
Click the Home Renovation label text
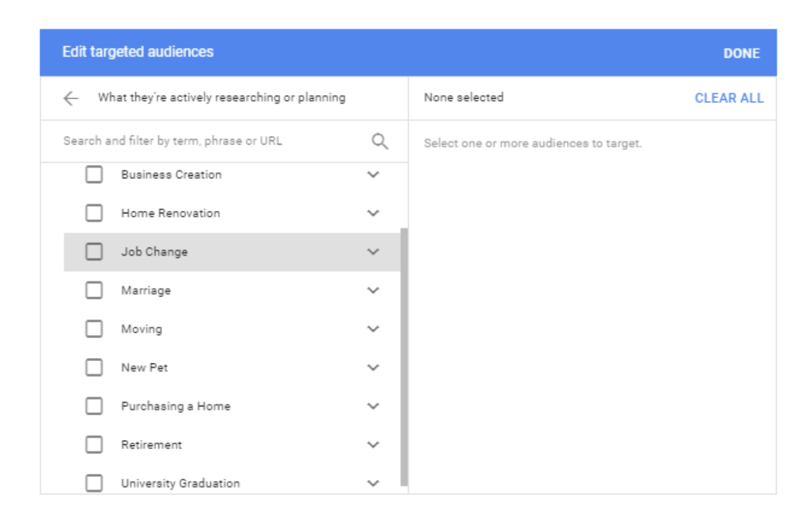click(170, 213)
